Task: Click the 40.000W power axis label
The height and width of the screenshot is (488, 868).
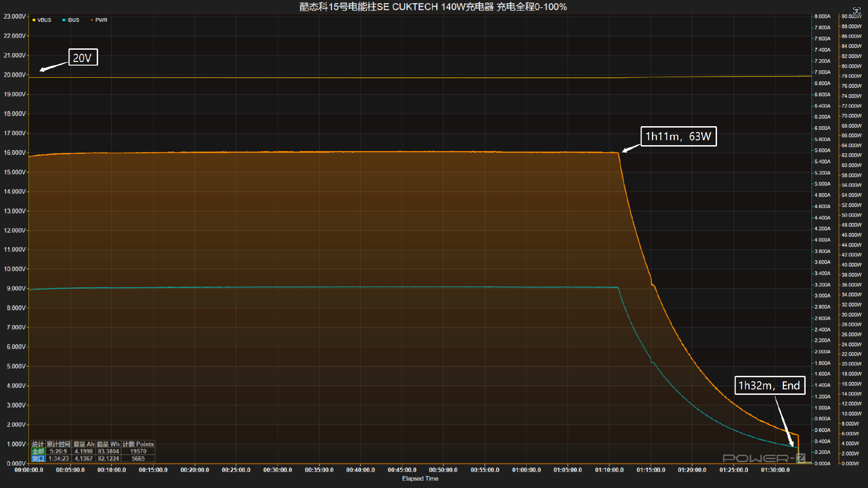Action: pos(852,265)
